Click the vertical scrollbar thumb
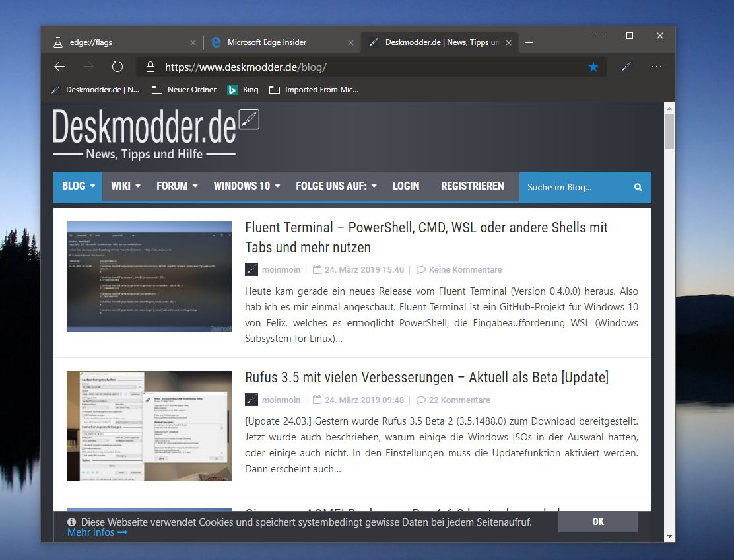The height and width of the screenshot is (560, 734). [669, 131]
